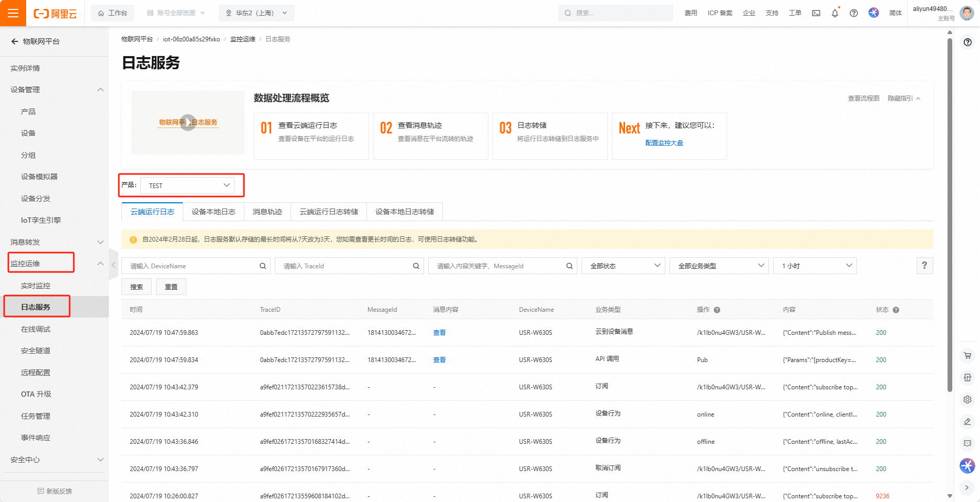Click the page vertical scrollbar
The height and width of the screenshot is (502, 980).
pos(950,210)
